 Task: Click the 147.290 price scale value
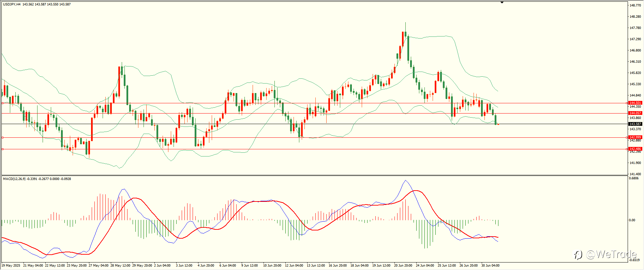click(635, 39)
